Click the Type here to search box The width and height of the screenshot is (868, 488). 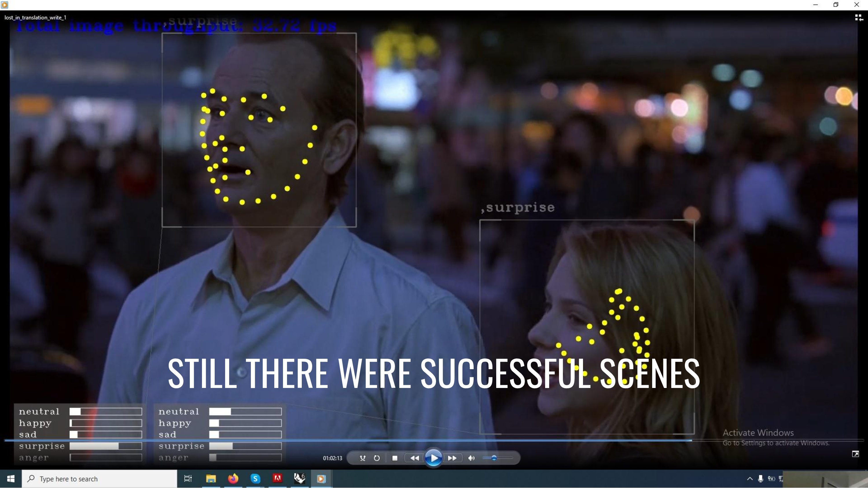coord(100,478)
